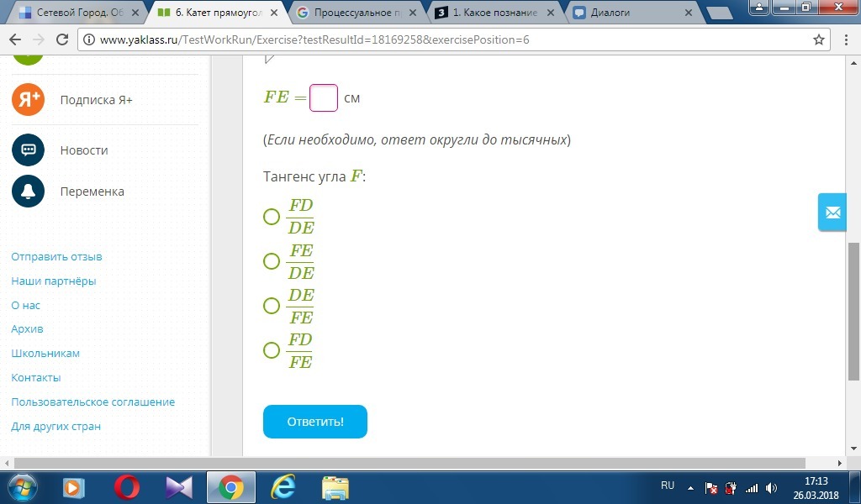Screen dimensions: 861x504
Task: Click the Переменка bell icon
Action: pyautogui.click(x=28, y=191)
